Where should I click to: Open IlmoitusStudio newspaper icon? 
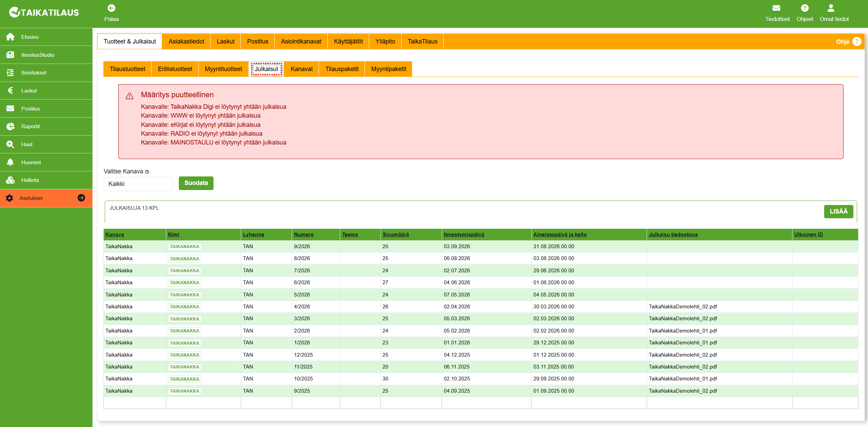click(x=11, y=55)
